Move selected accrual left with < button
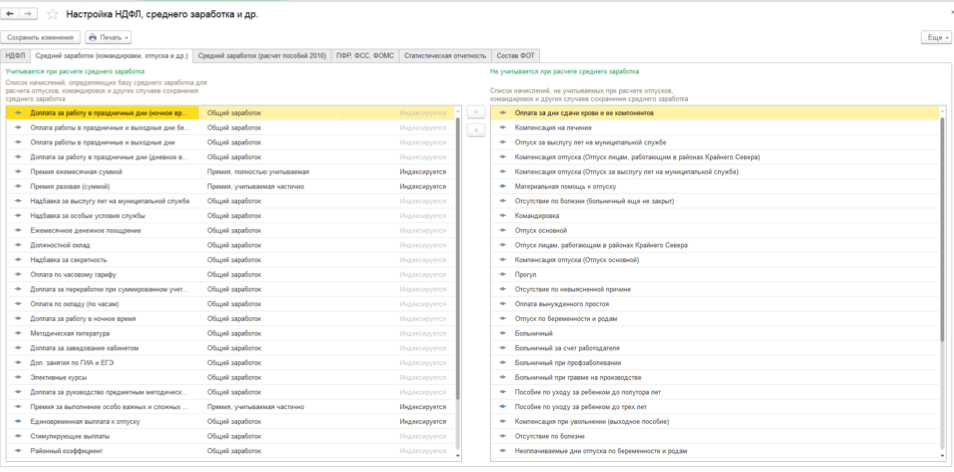954x472 pixels. point(476,130)
